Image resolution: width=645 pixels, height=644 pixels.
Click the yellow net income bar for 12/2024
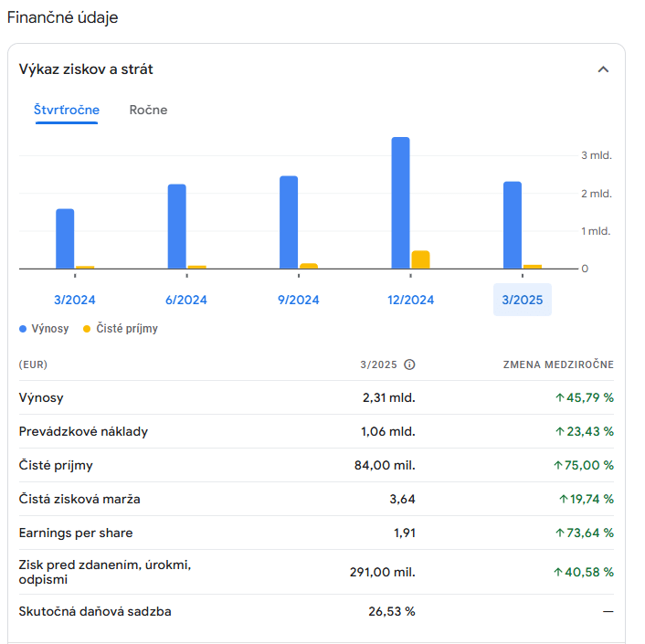(421, 259)
